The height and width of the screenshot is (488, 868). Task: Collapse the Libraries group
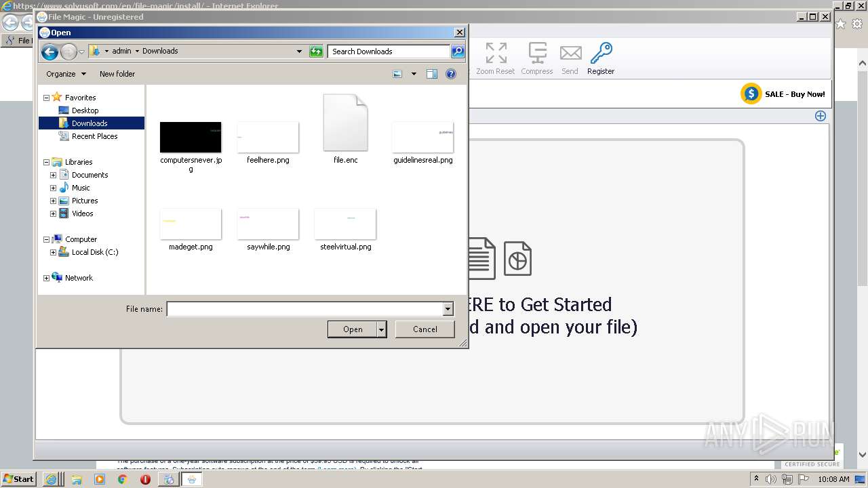point(46,162)
